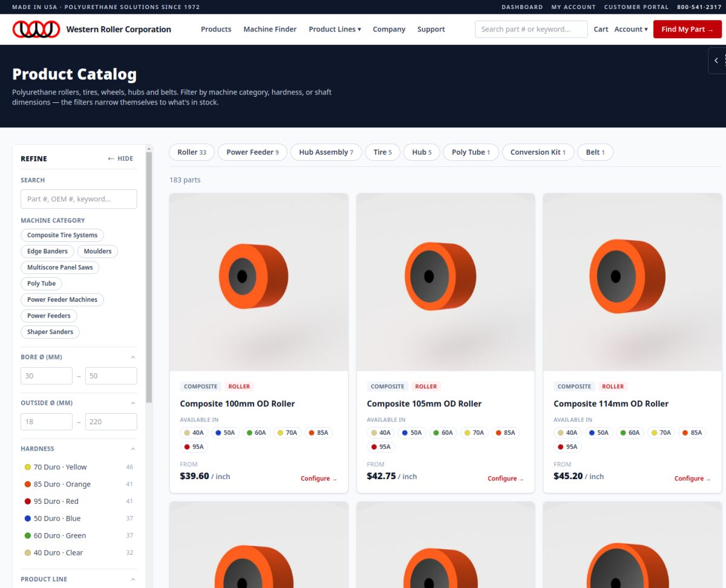Screen dimensions: 726x588
Task: Click the Outside Ø minimum field 18
Action: (x=47, y=422)
